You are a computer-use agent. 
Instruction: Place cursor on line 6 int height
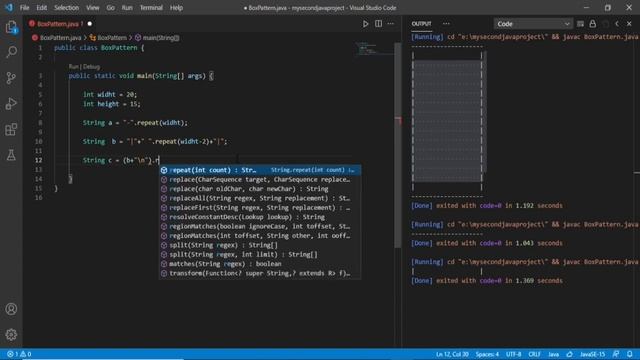(112, 104)
